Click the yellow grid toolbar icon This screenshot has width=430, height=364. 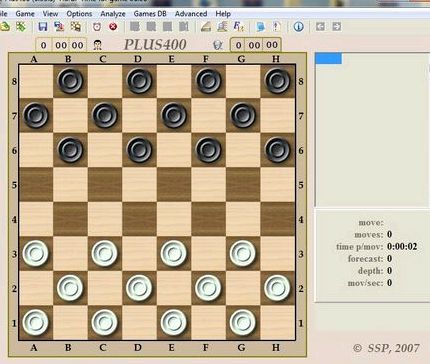[76, 26]
